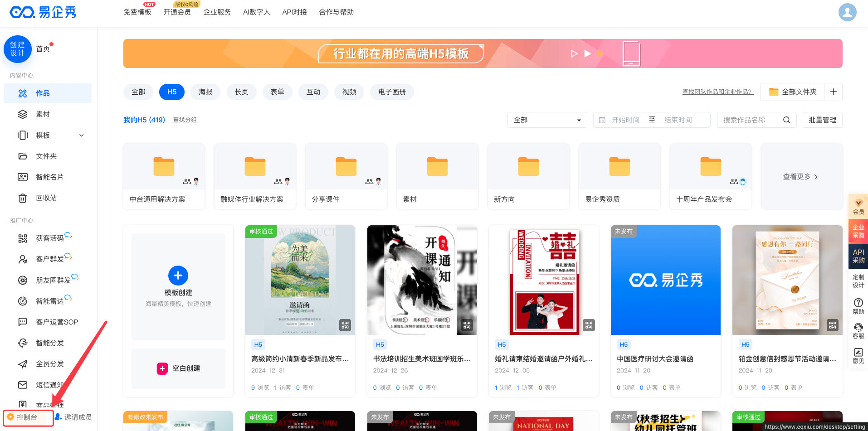
Task: Click the 批量管理 button
Action: 822,120
